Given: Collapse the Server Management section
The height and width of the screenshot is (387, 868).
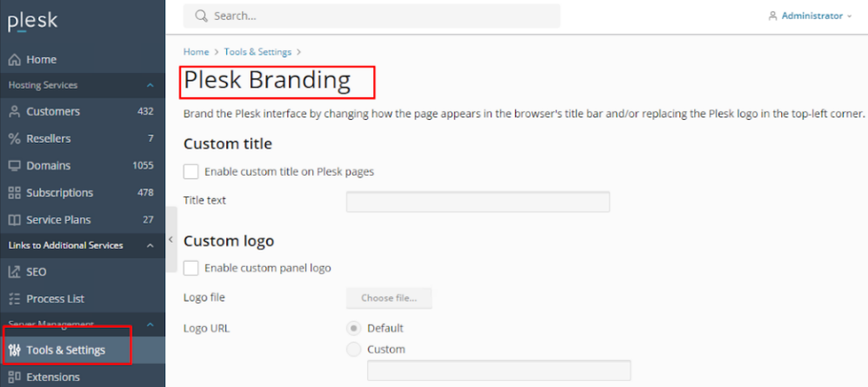Looking at the screenshot, I should pyautogui.click(x=150, y=324).
